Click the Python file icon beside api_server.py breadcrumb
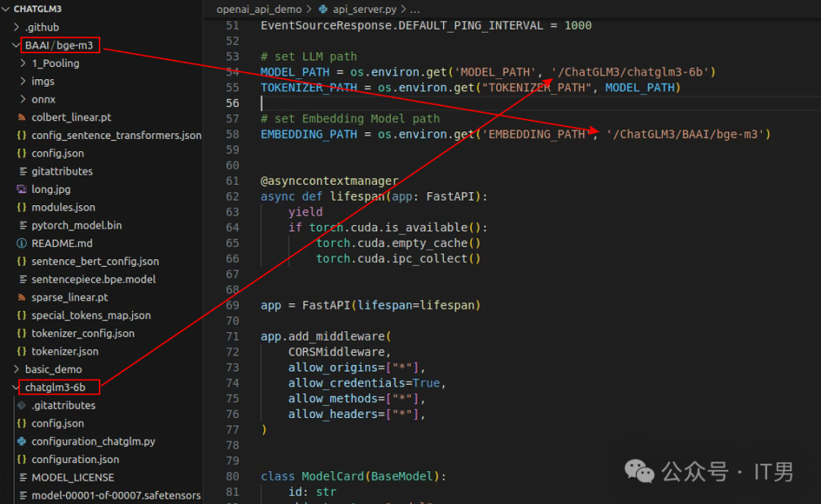 (x=323, y=9)
